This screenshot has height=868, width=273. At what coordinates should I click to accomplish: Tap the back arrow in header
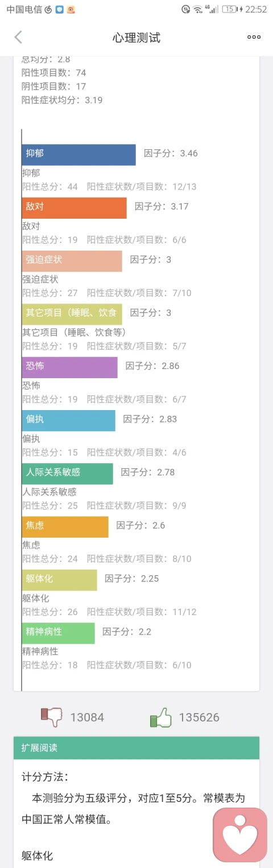pyautogui.click(x=18, y=38)
